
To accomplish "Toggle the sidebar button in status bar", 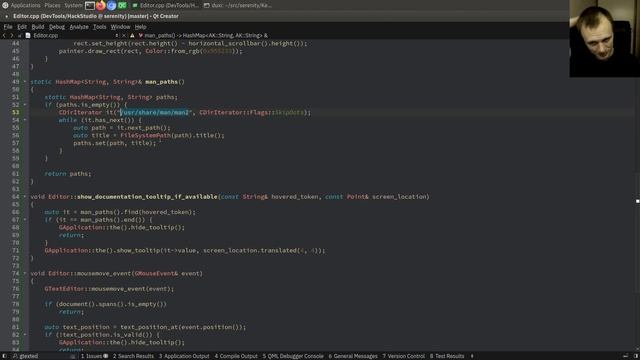I will pos(4,356).
